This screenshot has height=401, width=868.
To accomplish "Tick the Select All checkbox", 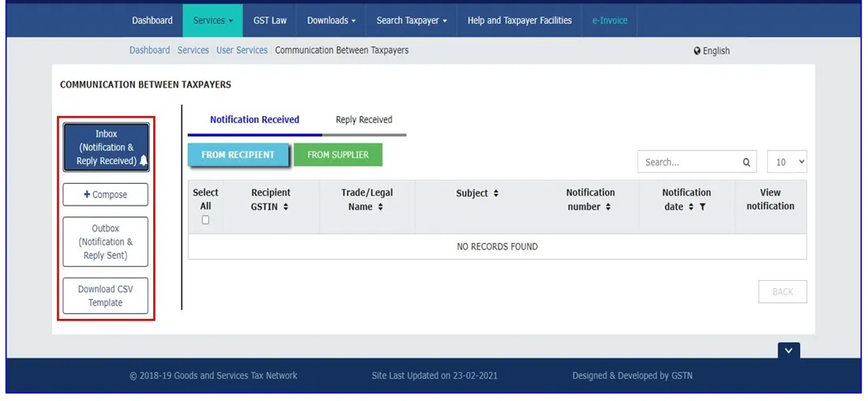I will coord(205,220).
